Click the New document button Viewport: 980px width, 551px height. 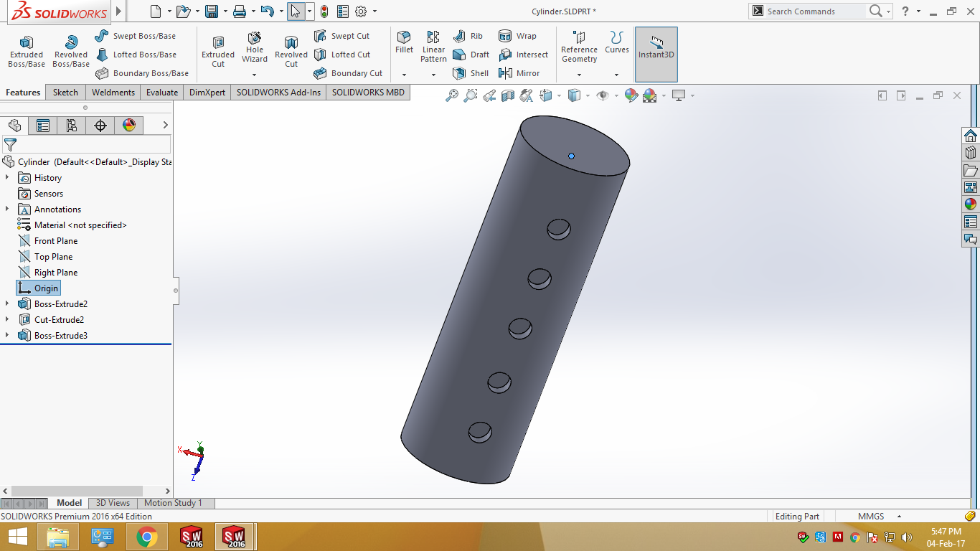pos(156,11)
